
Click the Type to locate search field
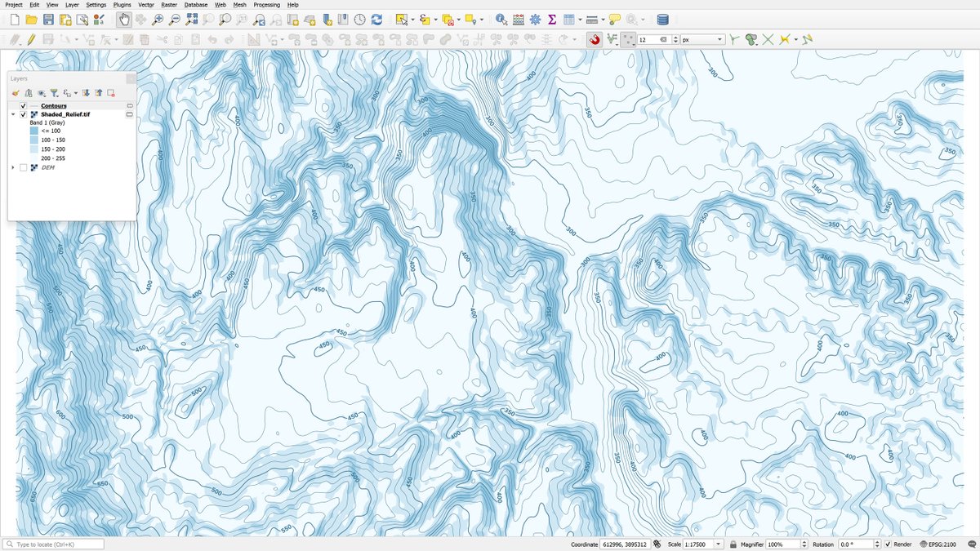click(54, 544)
